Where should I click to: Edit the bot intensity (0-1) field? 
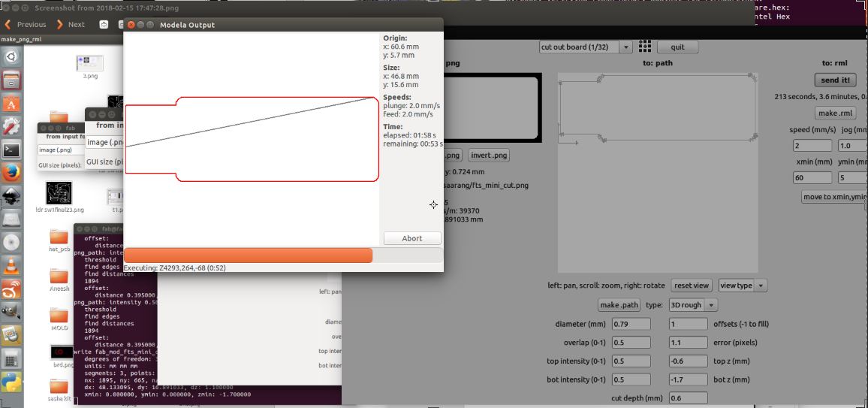pos(631,379)
